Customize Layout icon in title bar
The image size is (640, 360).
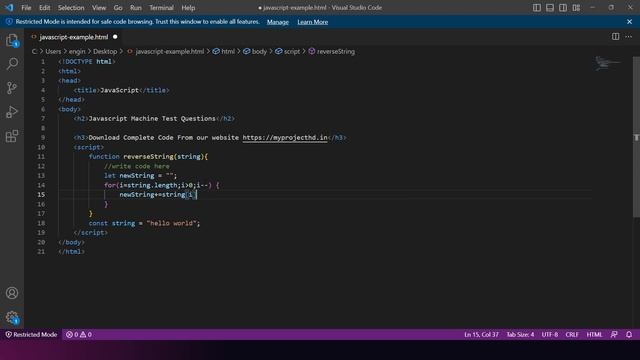(x=576, y=7)
